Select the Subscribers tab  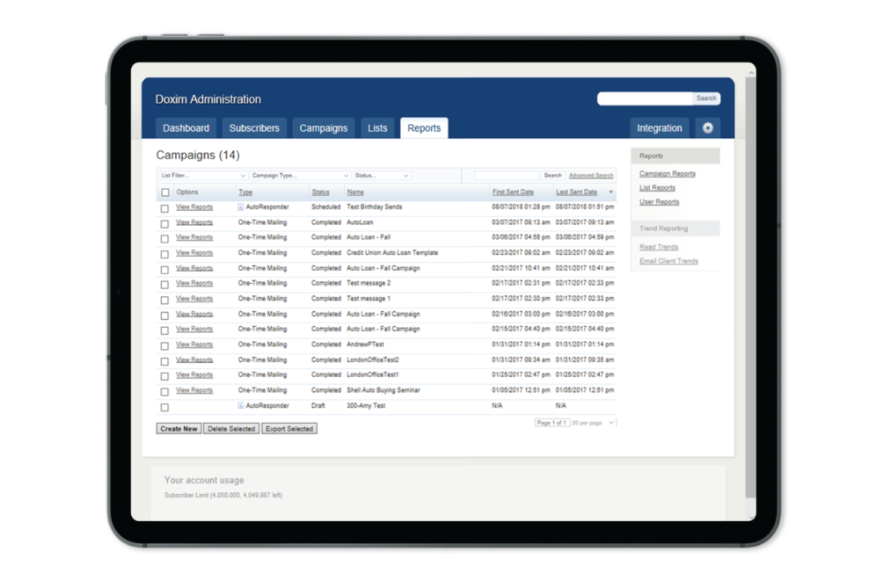[x=253, y=127]
